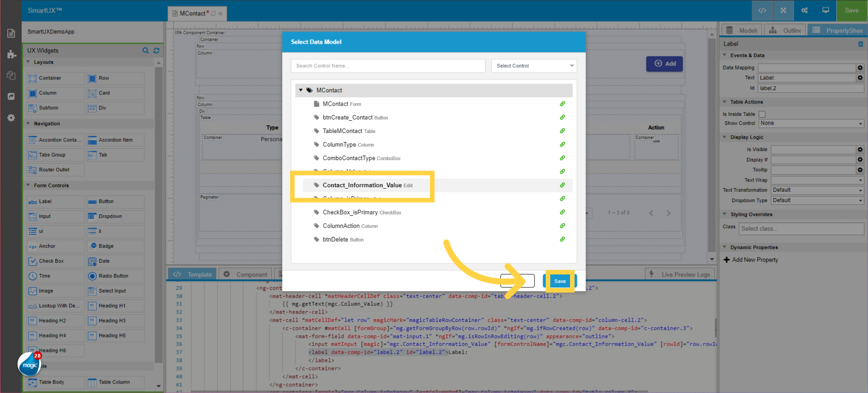The image size is (868, 393).
Task: Click the settings gear in left sidebar
Action: 11,118
